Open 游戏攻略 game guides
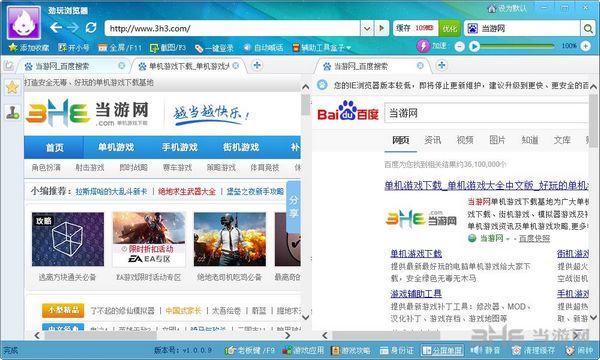This screenshot has width=600, height=360. pos(351,350)
